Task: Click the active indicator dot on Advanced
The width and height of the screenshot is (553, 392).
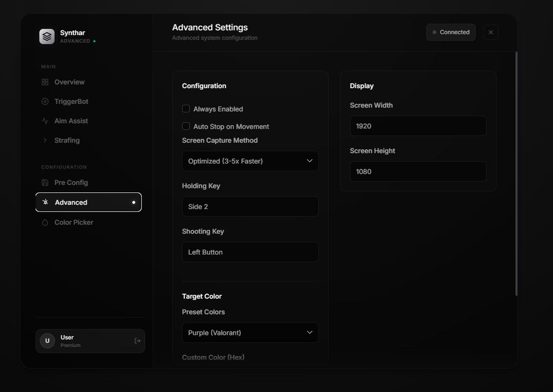Action: pos(134,202)
